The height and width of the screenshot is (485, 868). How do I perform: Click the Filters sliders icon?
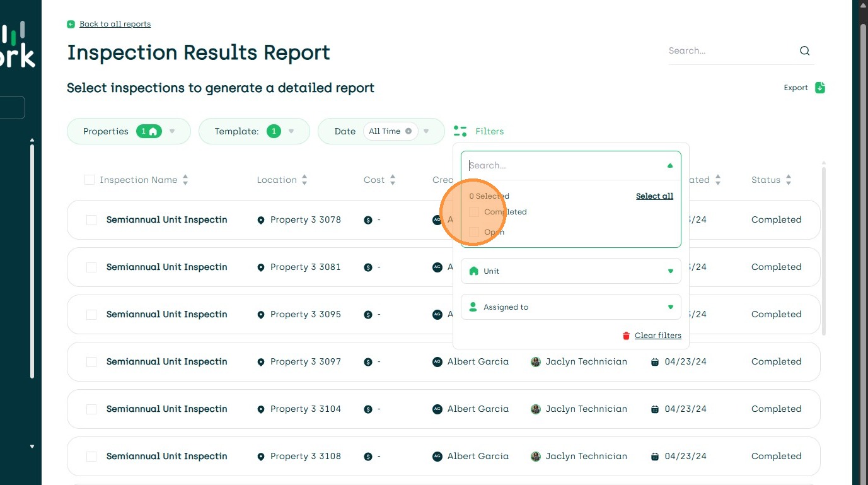[x=460, y=131]
